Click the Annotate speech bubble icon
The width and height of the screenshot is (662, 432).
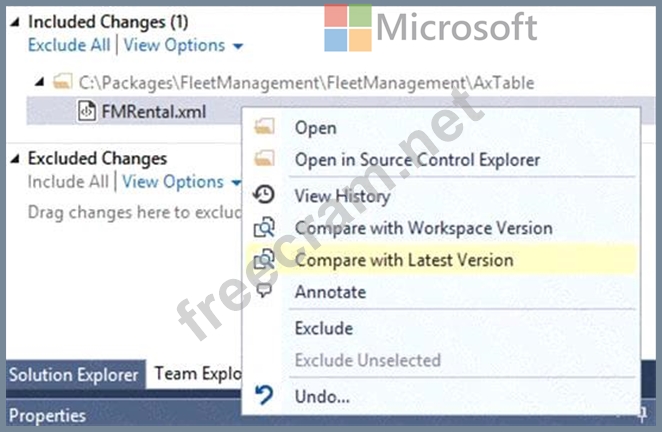(x=265, y=292)
